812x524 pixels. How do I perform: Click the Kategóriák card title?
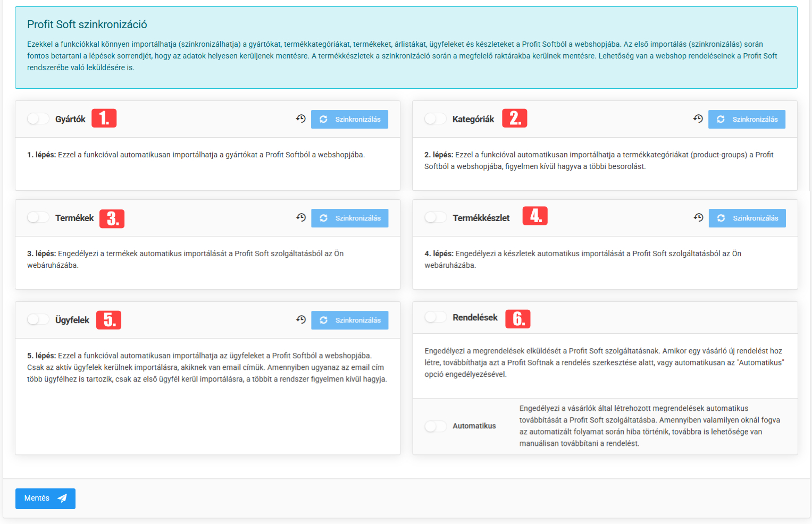click(x=473, y=119)
